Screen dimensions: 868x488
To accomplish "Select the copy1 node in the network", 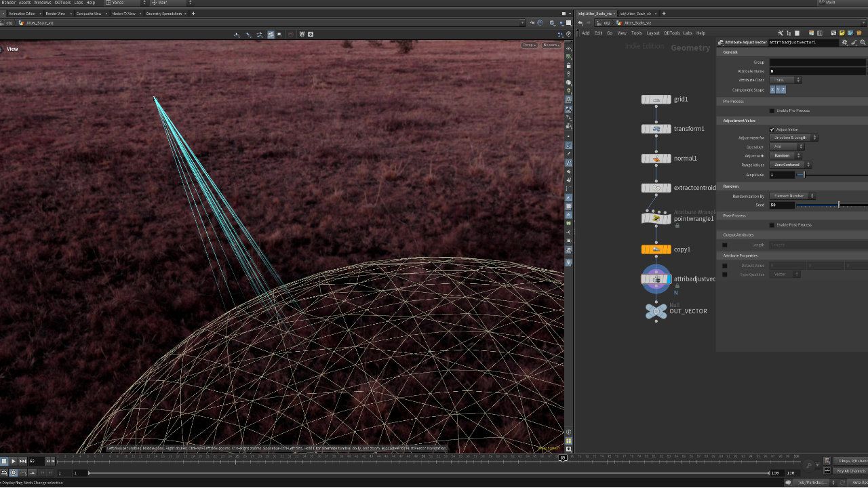I will pyautogui.click(x=656, y=249).
